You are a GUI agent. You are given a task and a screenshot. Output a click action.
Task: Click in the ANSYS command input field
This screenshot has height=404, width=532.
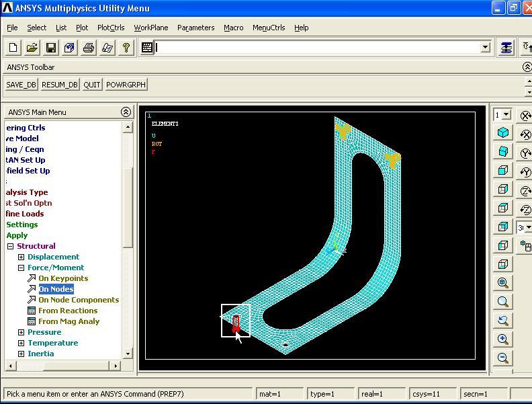318,47
